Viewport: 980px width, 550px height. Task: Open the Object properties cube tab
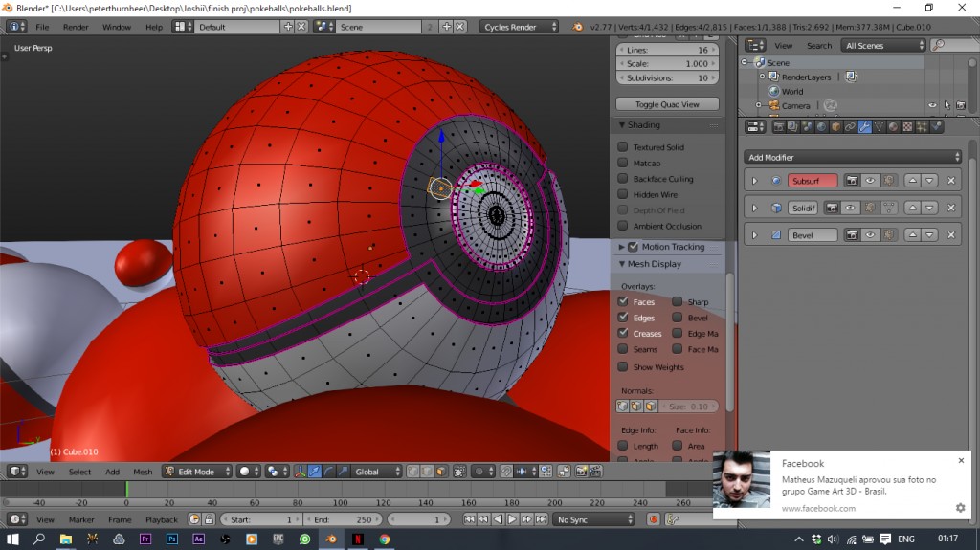(835, 126)
